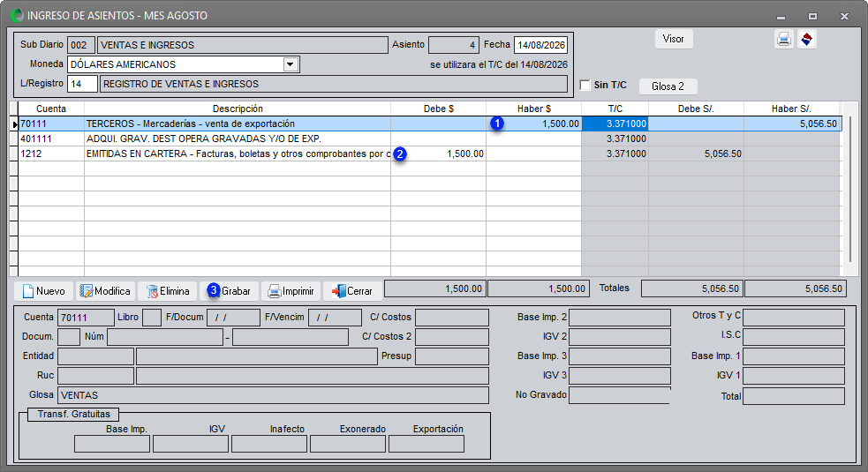
Task: Save the entry with Grabar
Action: pyautogui.click(x=230, y=291)
